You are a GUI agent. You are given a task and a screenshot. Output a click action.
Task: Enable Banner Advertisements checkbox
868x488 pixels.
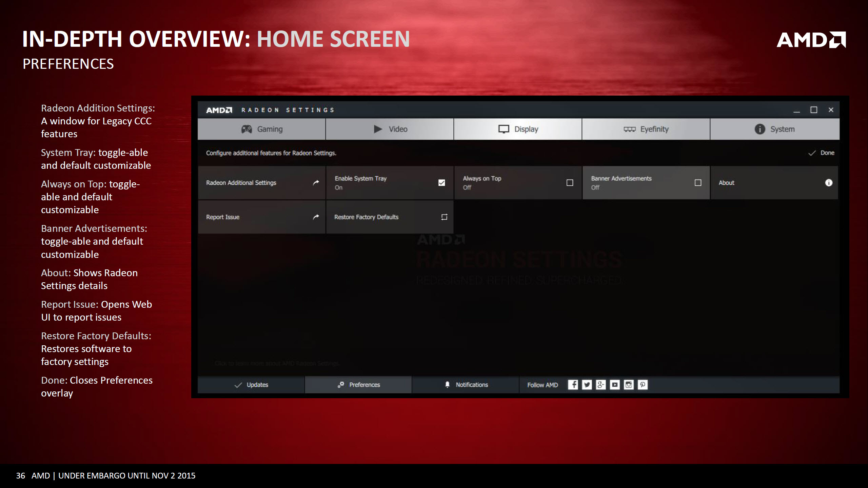697,183
